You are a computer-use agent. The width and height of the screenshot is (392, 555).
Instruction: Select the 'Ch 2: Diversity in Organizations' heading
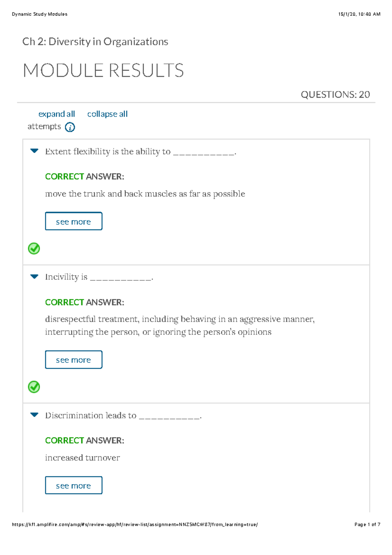[x=95, y=42]
